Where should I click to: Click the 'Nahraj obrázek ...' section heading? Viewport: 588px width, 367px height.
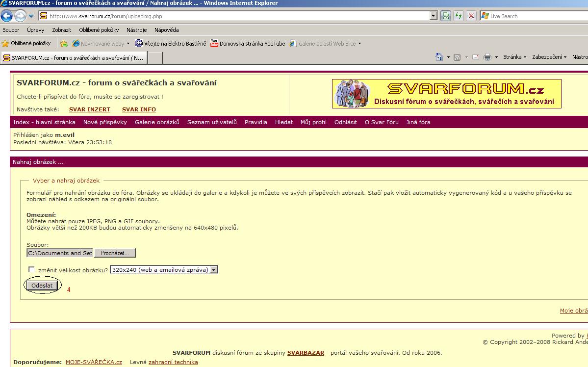click(x=38, y=162)
